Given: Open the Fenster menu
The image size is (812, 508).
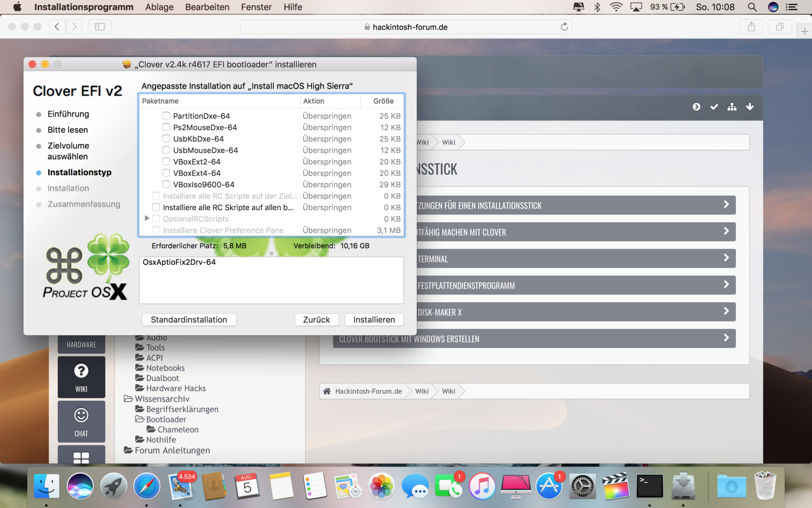Looking at the screenshot, I should pyautogui.click(x=256, y=7).
